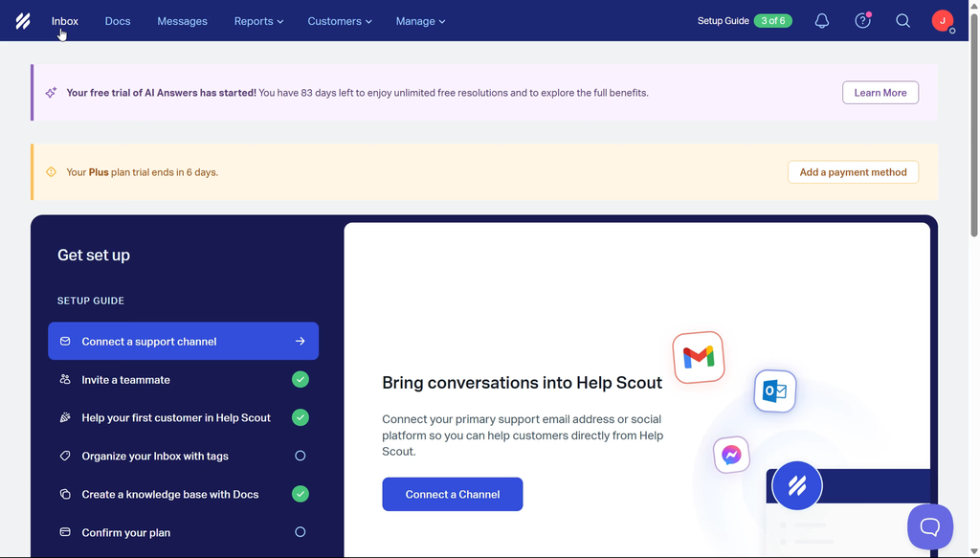Select Organize your Inbox with tags step

point(155,457)
